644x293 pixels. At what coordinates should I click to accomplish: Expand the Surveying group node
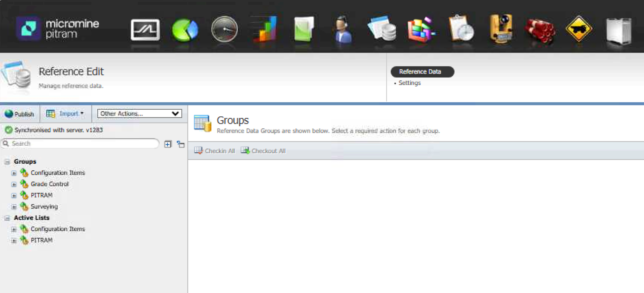[14, 207]
